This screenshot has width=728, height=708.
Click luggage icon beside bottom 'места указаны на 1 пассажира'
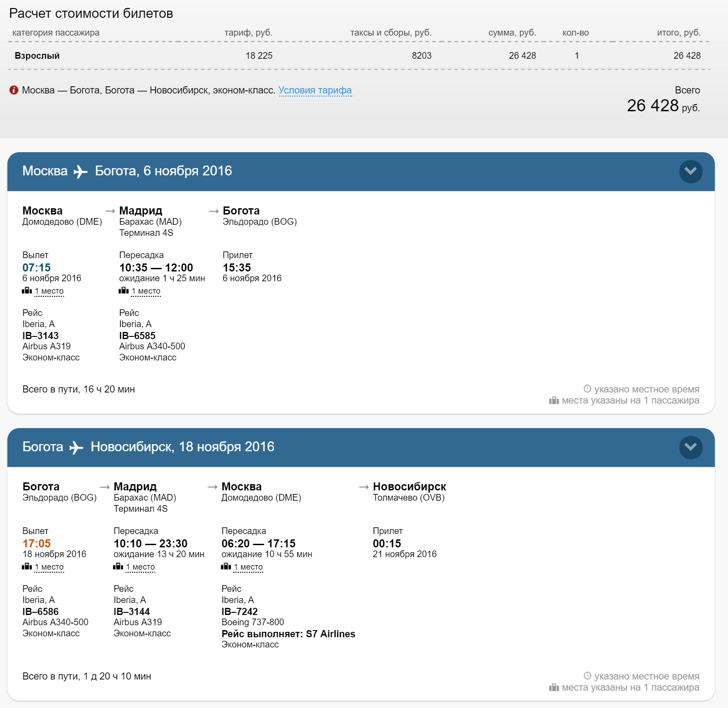click(554, 688)
